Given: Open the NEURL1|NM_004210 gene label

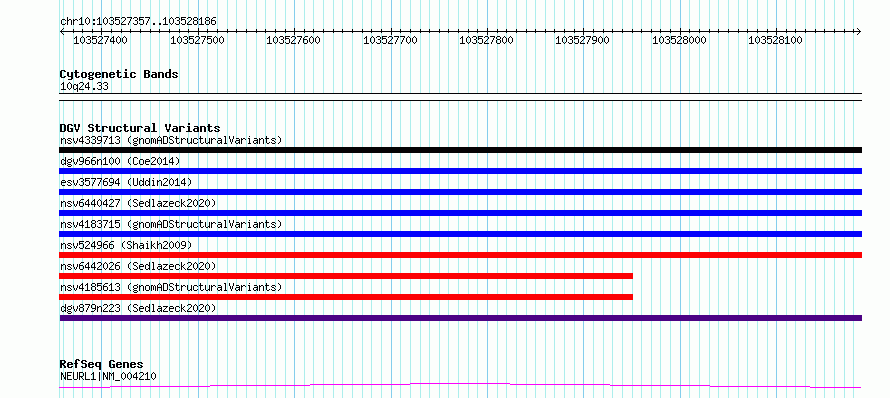Looking at the screenshot, I should [108, 376].
